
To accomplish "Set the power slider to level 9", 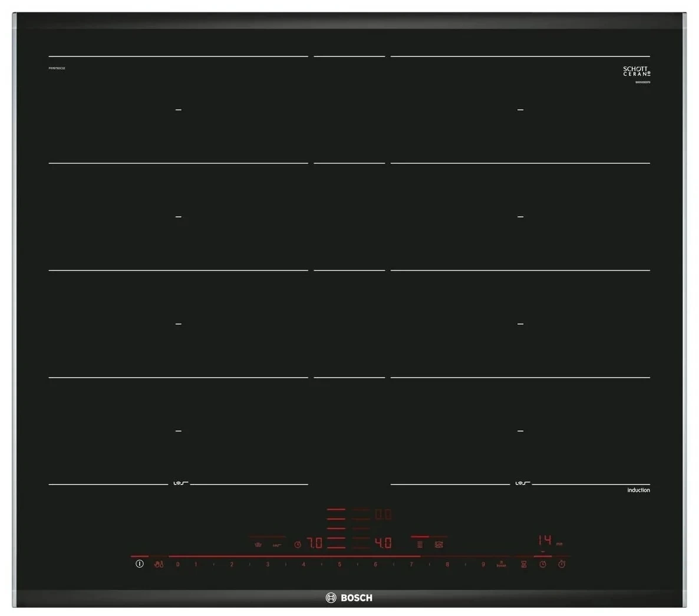I will (483, 564).
